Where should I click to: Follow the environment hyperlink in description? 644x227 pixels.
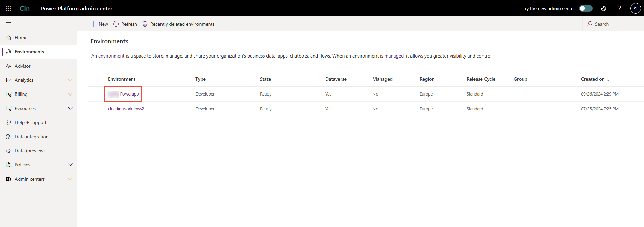click(x=111, y=56)
